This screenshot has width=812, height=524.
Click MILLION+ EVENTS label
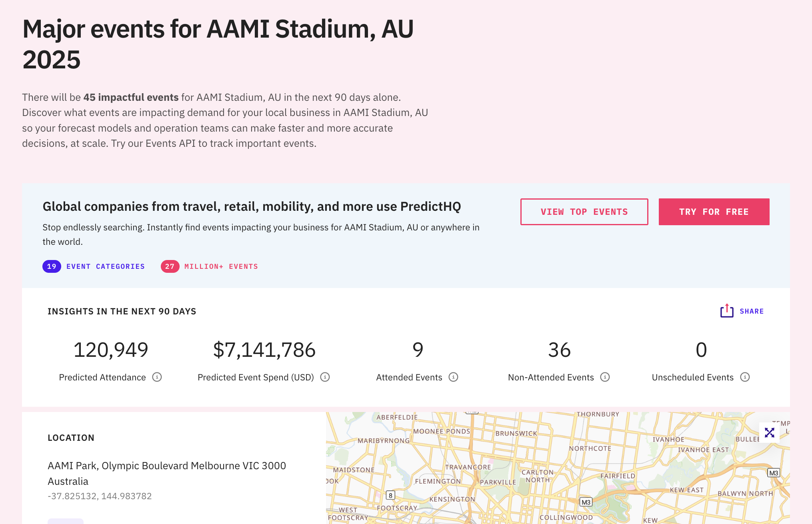[221, 266]
